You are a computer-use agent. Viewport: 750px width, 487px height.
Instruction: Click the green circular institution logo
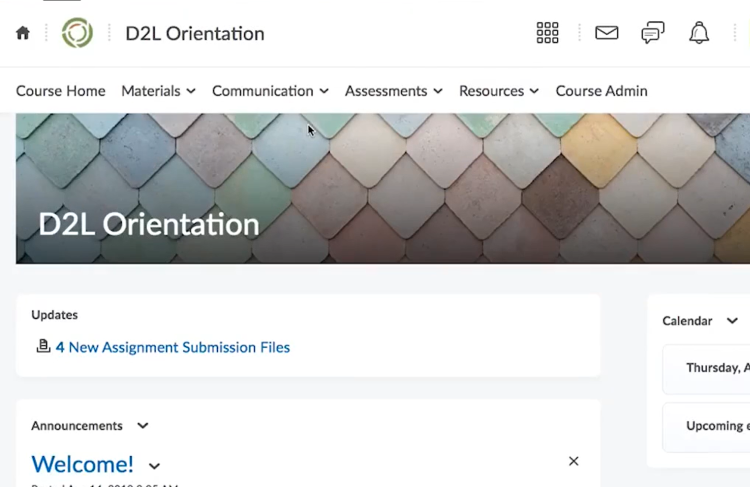[x=77, y=33]
